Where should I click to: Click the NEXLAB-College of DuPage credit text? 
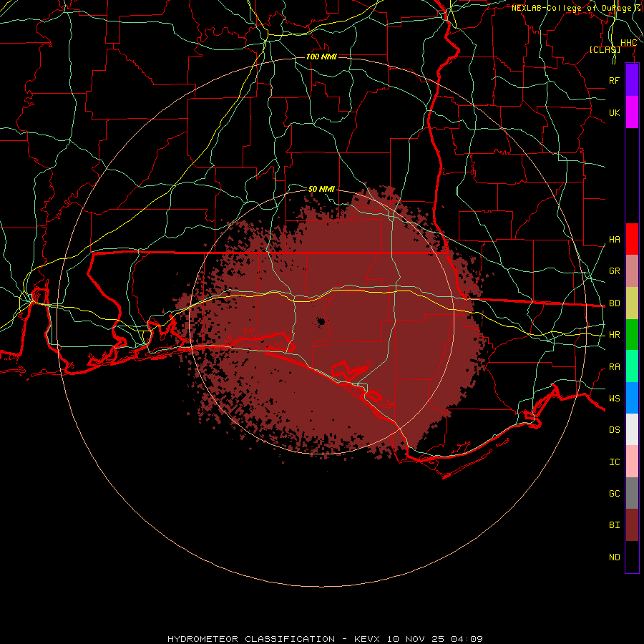tap(571, 8)
